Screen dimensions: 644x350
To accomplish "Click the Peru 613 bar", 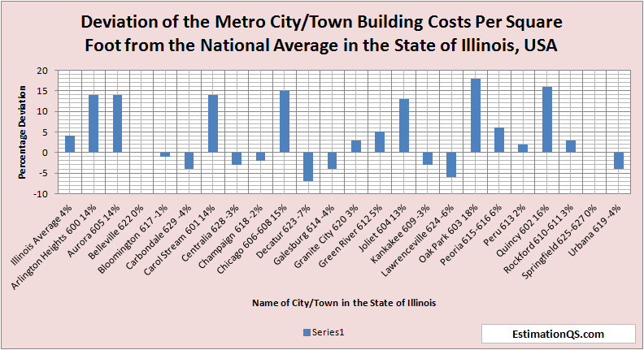I will [524, 148].
